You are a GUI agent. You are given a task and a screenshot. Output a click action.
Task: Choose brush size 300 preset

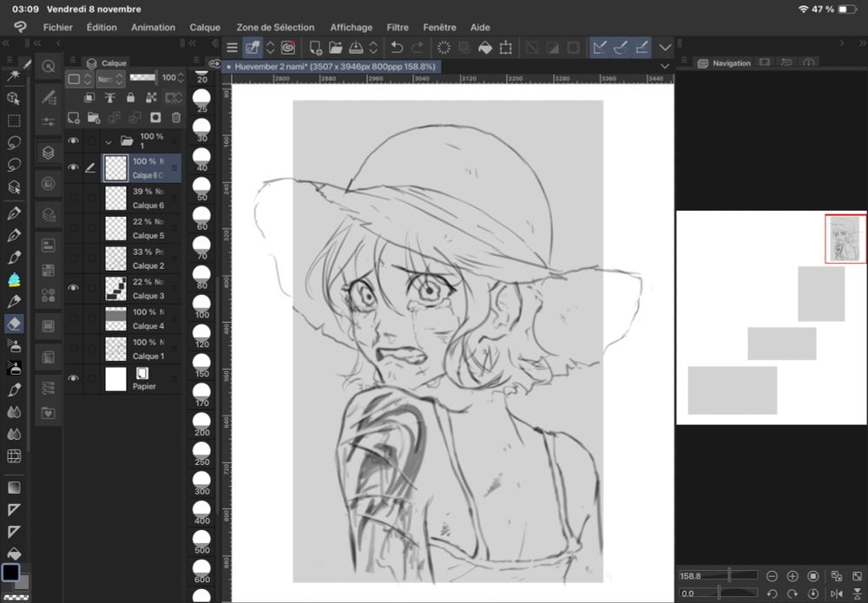pyautogui.click(x=201, y=483)
